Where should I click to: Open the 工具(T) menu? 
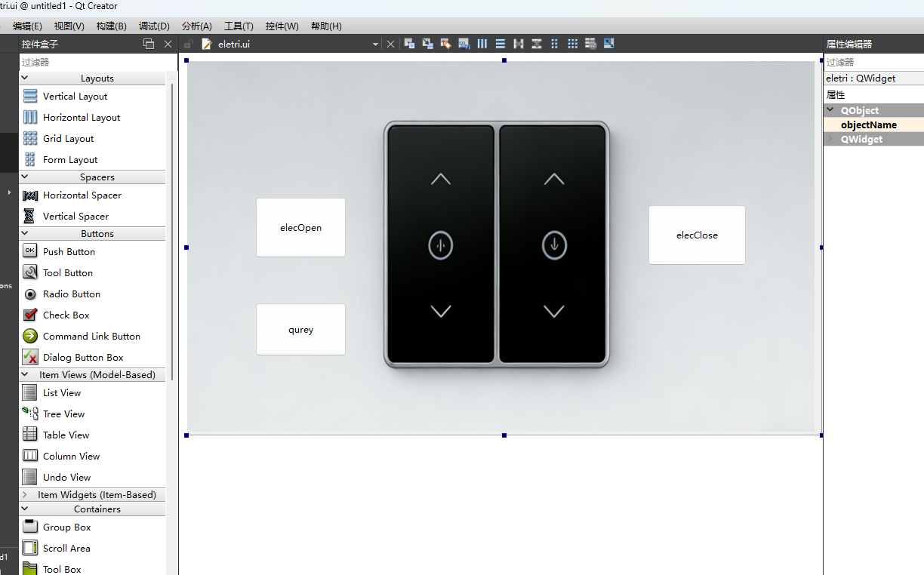coord(239,26)
